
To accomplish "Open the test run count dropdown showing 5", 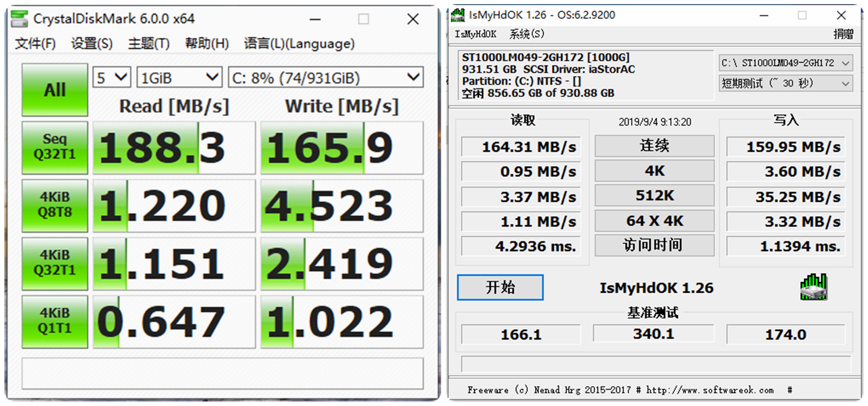I will [111, 77].
